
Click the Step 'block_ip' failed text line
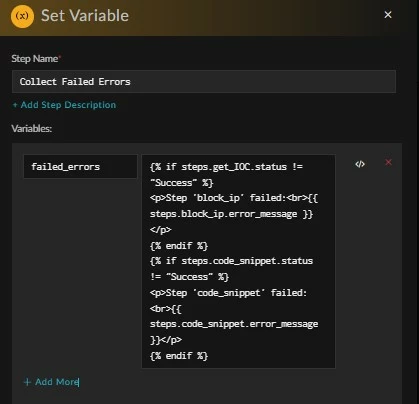click(234, 198)
